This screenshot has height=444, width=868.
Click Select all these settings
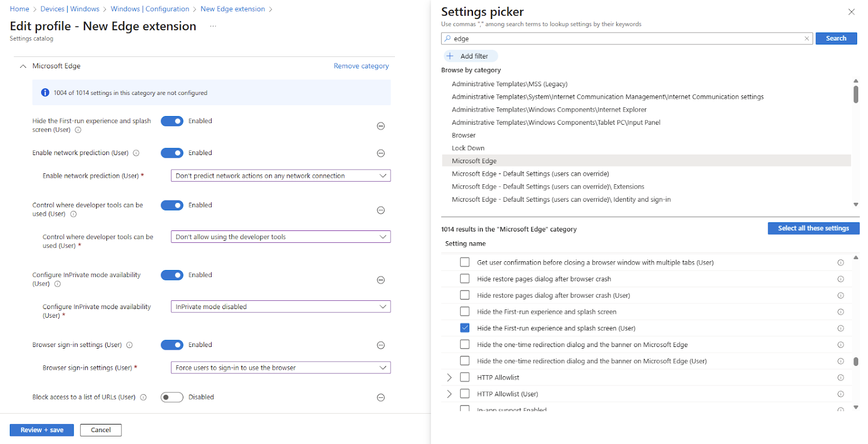[813, 228]
